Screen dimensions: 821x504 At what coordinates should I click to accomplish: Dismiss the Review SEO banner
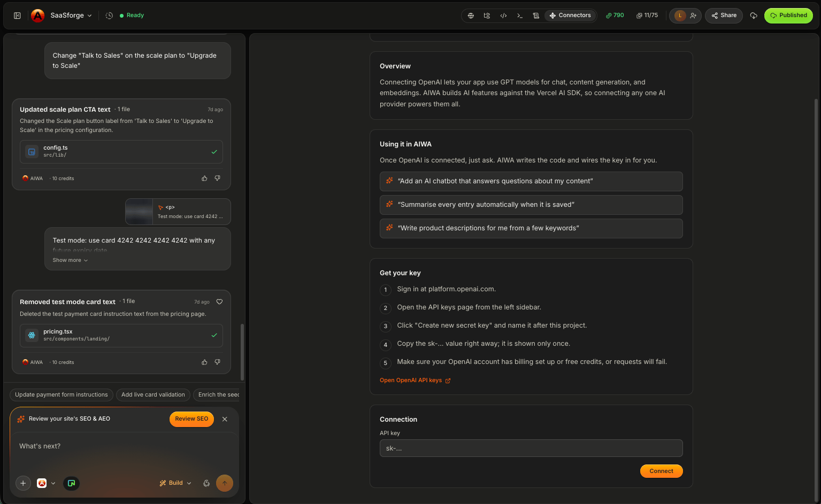(225, 419)
